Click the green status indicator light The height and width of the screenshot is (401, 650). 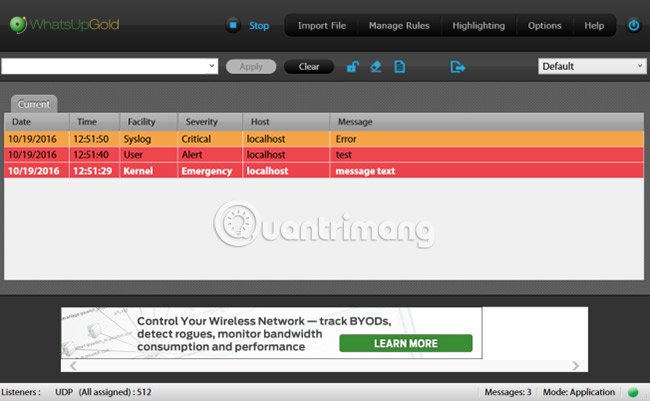633,392
